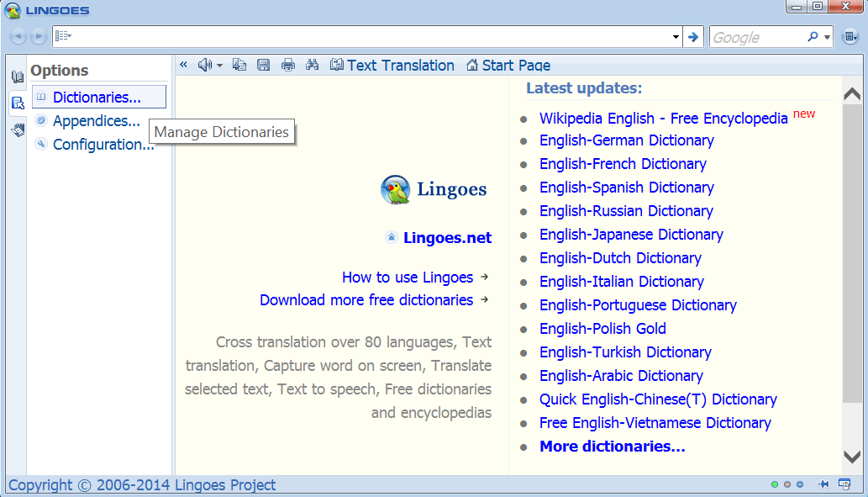Open the Lingoes.net link

click(447, 238)
